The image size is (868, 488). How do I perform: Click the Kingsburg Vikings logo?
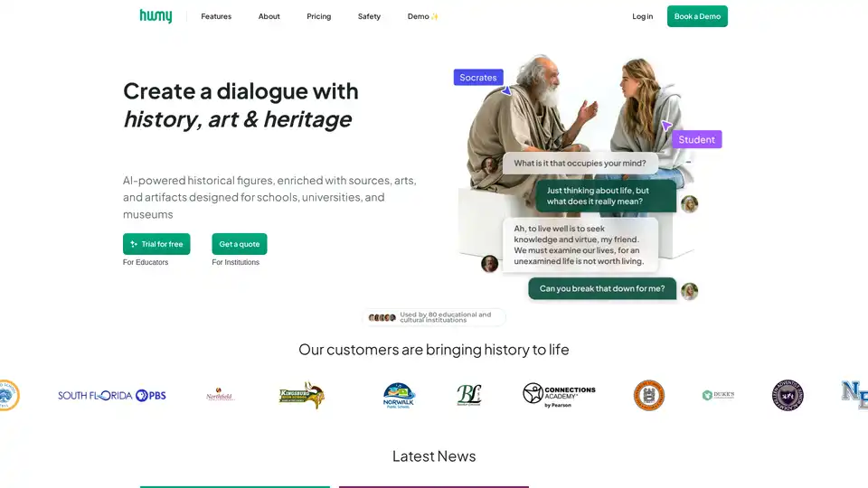tap(301, 395)
